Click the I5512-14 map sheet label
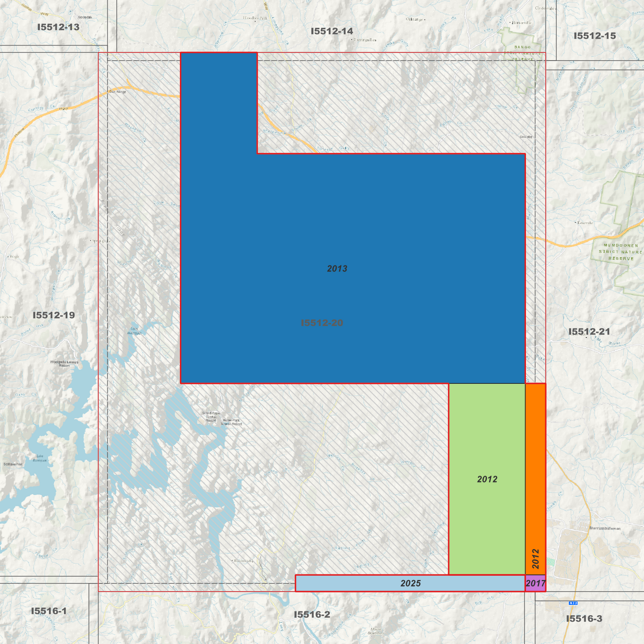This screenshot has width=644, height=644. click(332, 31)
